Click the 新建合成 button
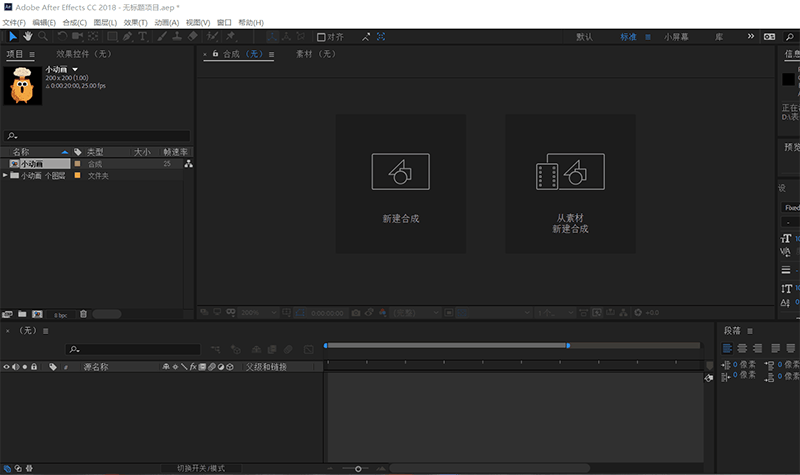800x475 pixels. pyautogui.click(x=401, y=184)
